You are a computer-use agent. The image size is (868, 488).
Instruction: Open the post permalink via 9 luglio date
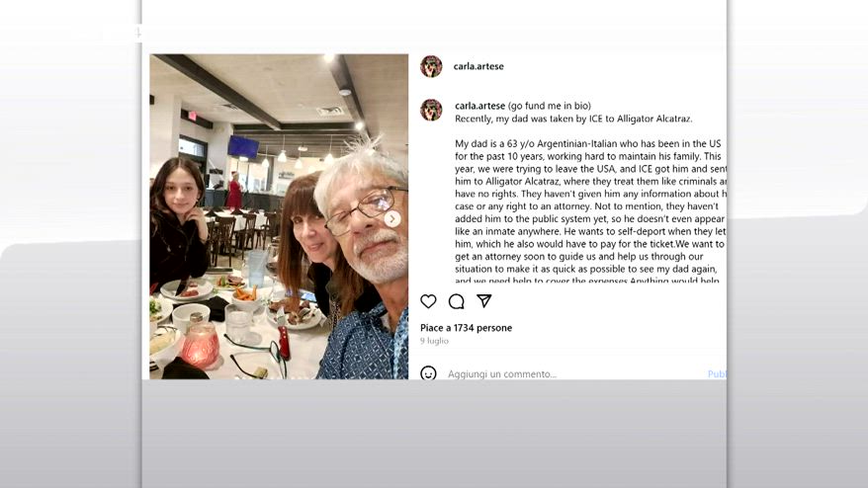[x=434, y=341]
